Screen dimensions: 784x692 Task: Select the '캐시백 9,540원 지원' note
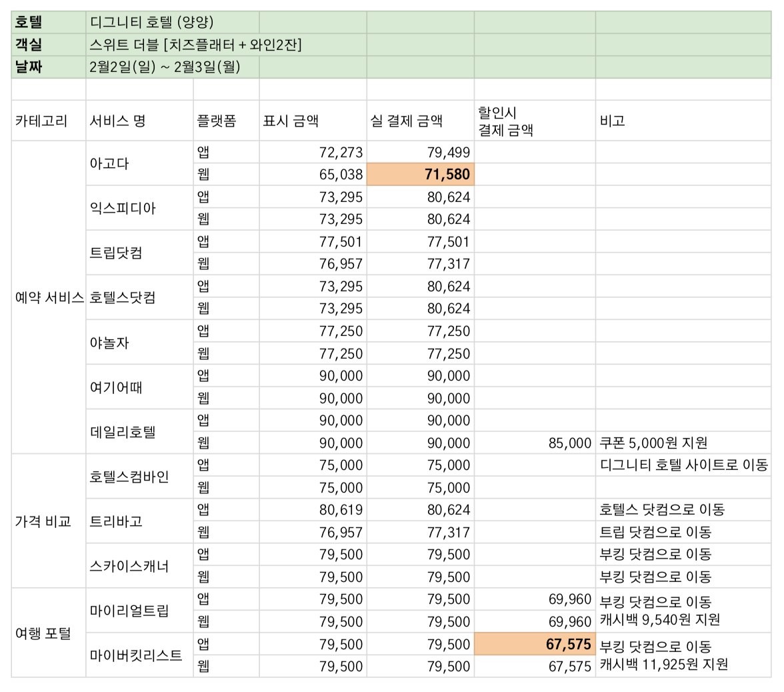click(x=660, y=620)
